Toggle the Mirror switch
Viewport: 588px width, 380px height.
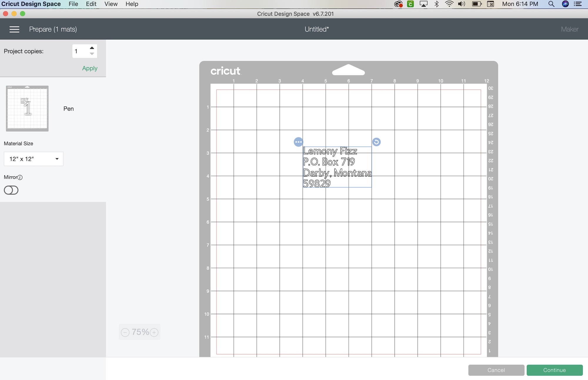(x=11, y=190)
